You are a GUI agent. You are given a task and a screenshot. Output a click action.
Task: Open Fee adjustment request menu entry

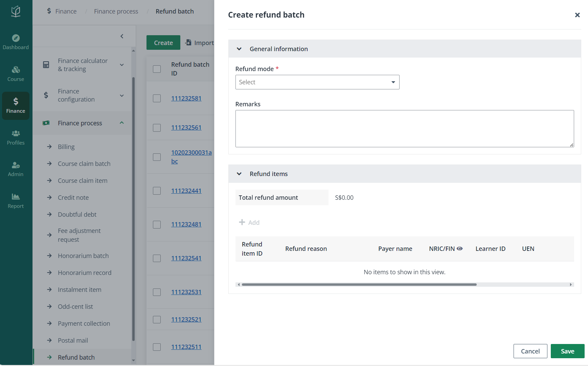click(x=79, y=235)
